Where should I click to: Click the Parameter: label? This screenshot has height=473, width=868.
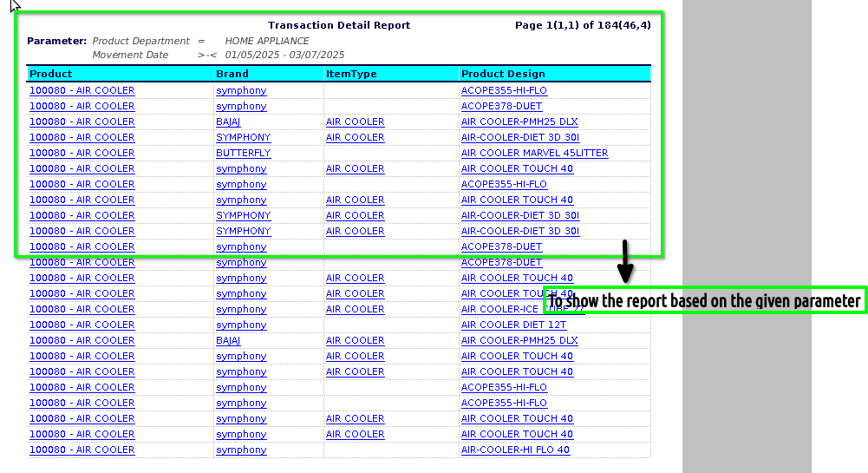point(57,41)
